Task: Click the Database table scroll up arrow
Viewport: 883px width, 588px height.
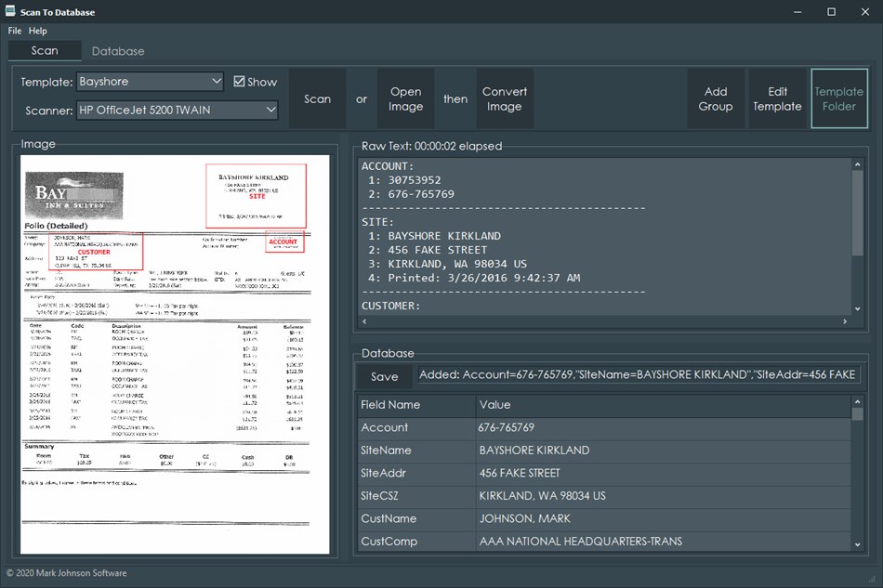Action: 857,401
